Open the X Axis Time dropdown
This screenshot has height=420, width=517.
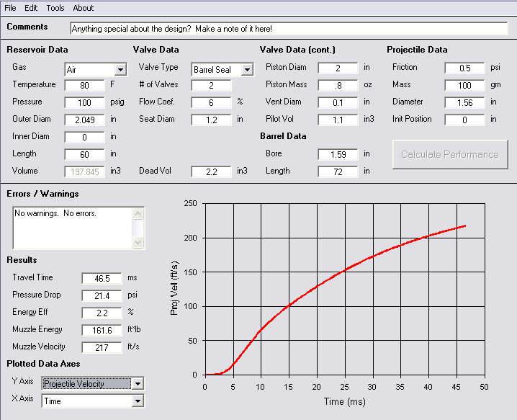(x=138, y=401)
